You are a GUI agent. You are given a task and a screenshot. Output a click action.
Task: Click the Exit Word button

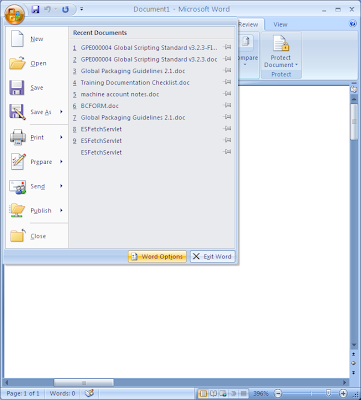pos(213,257)
